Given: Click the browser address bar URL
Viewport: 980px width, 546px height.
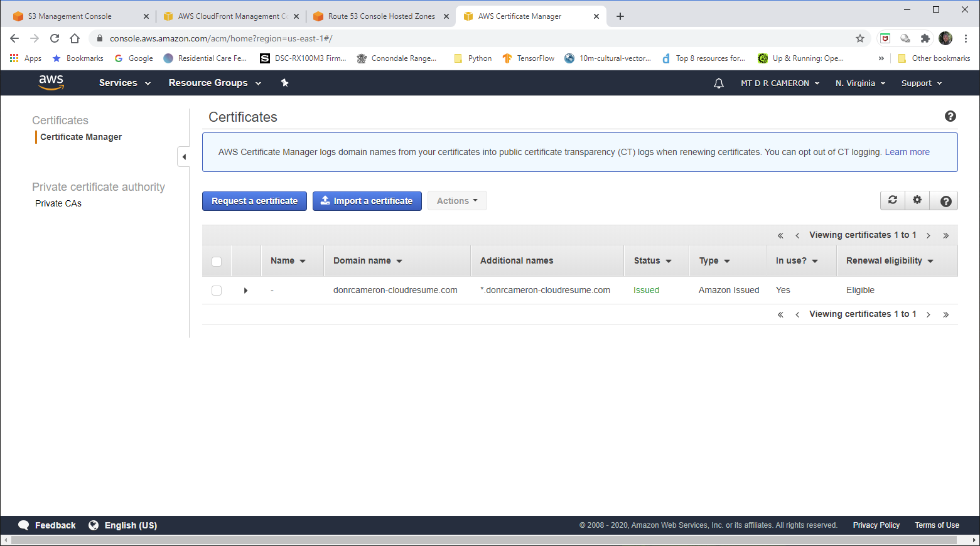Looking at the screenshot, I should click(x=221, y=38).
